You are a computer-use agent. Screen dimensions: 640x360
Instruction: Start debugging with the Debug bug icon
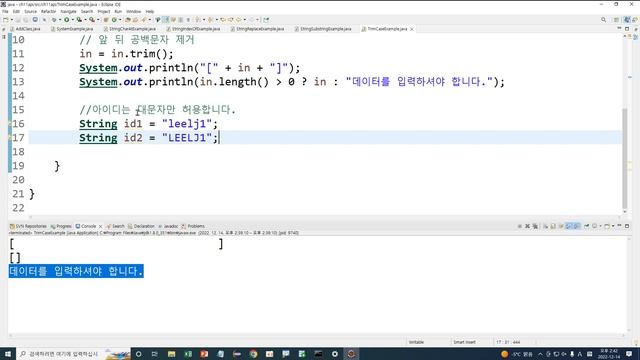coord(54,20)
